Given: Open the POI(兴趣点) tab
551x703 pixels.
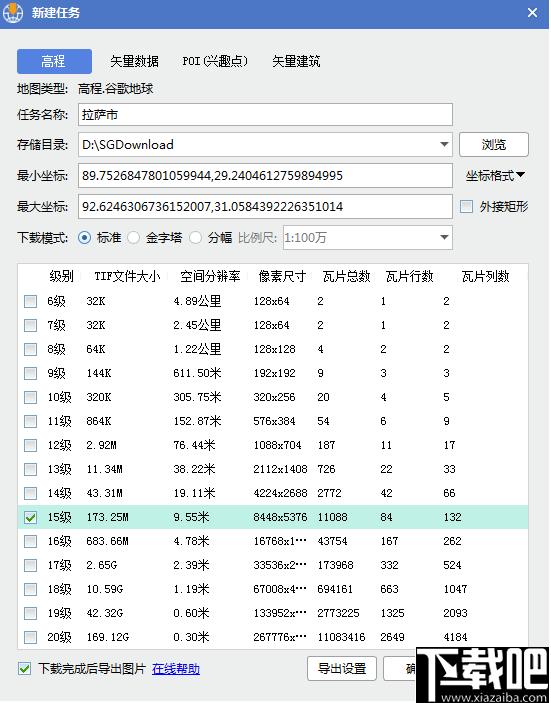Looking at the screenshot, I should pyautogui.click(x=215, y=61).
